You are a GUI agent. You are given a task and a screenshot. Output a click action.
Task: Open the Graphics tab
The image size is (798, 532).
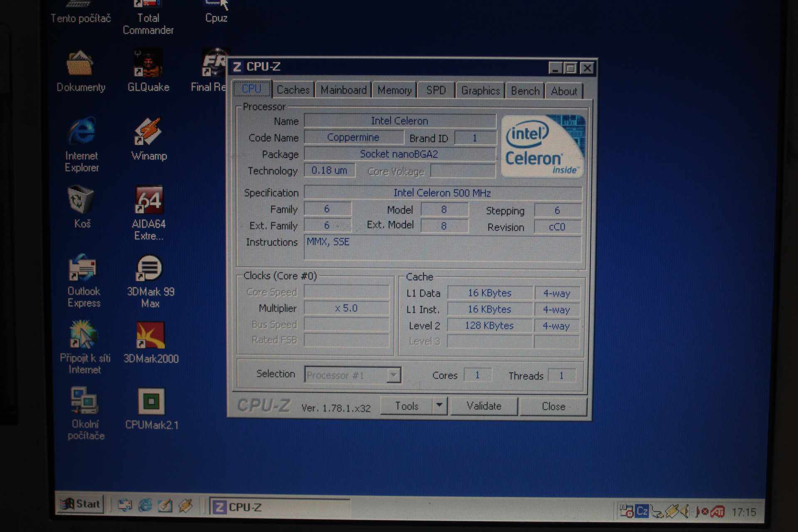point(480,91)
